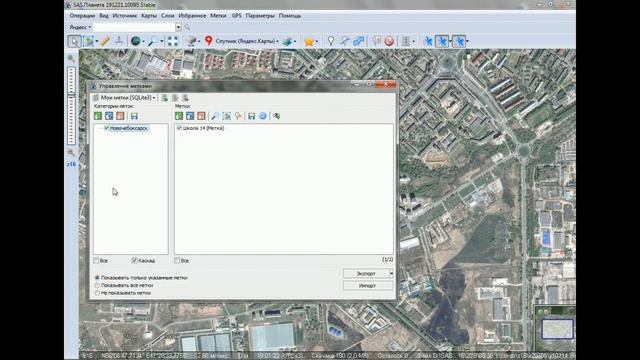Select 'Не показывать метки' radio
This screenshot has width=640, height=360.
click(97, 293)
